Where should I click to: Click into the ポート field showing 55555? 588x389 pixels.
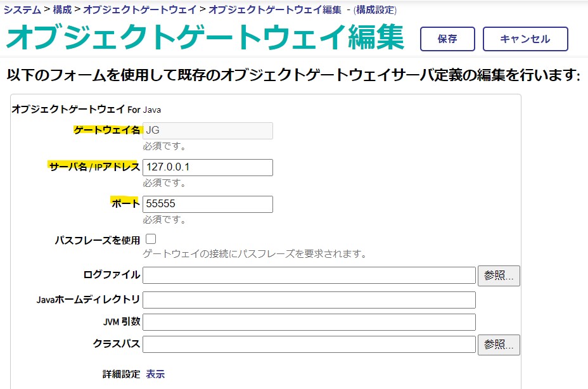208,204
